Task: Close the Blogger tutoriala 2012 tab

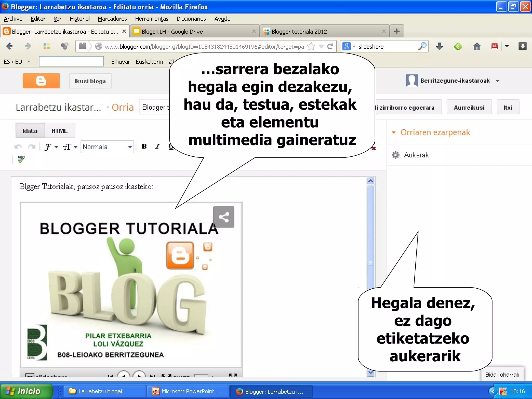Action: pyautogui.click(x=384, y=31)
